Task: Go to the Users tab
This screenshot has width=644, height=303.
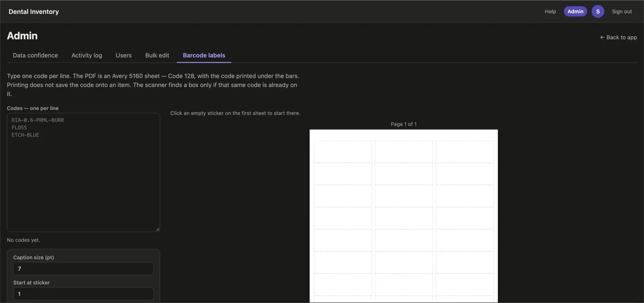Action: pos(124,55)
